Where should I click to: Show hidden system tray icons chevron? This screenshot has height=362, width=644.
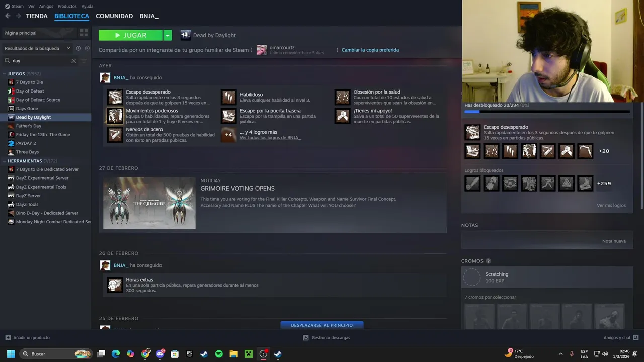(x=560, y=354)
